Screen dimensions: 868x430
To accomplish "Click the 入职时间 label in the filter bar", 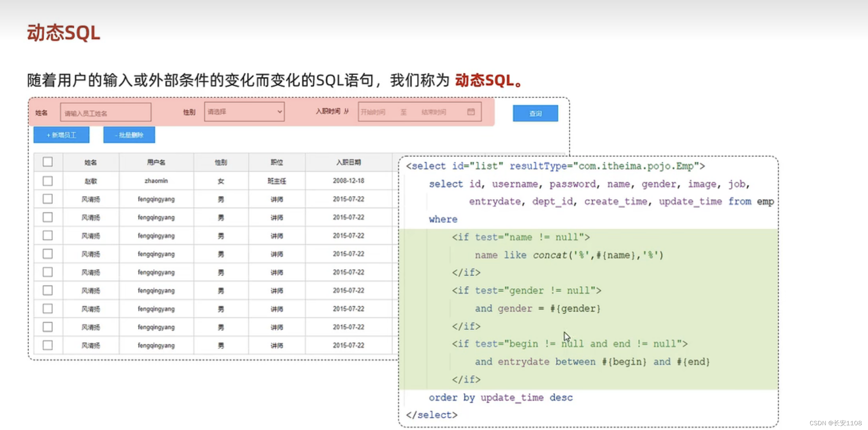I will (x=328, y=111).
